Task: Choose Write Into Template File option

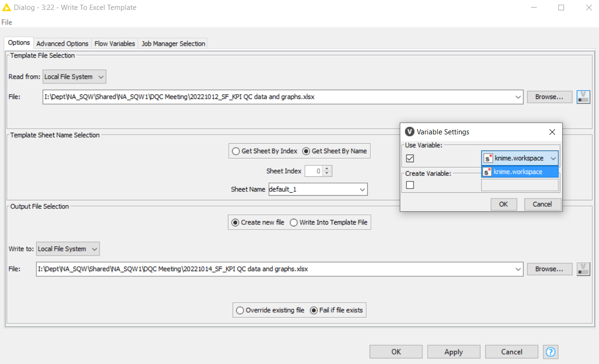Action: [329, 222]
